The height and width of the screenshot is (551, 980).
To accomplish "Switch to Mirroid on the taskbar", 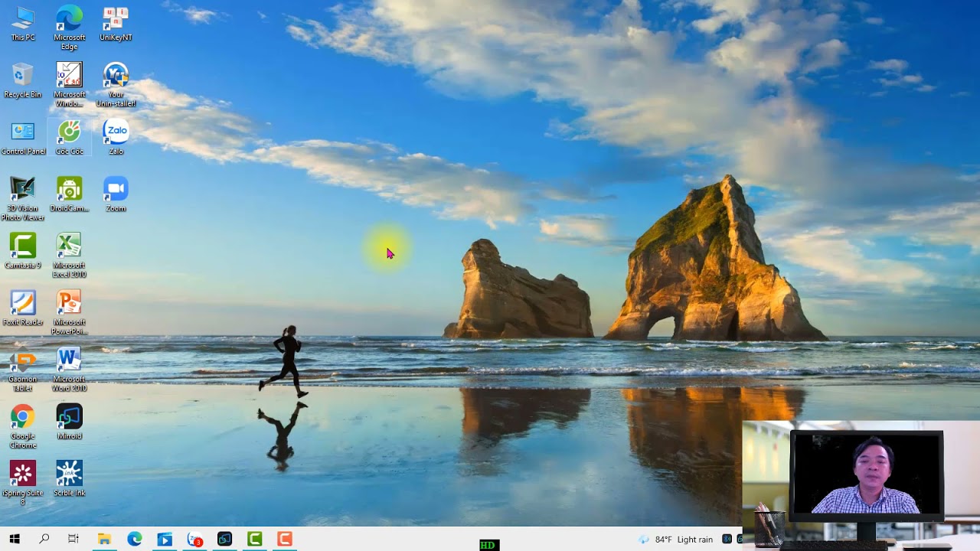I will pyautogui.click(x=224, y=540).
